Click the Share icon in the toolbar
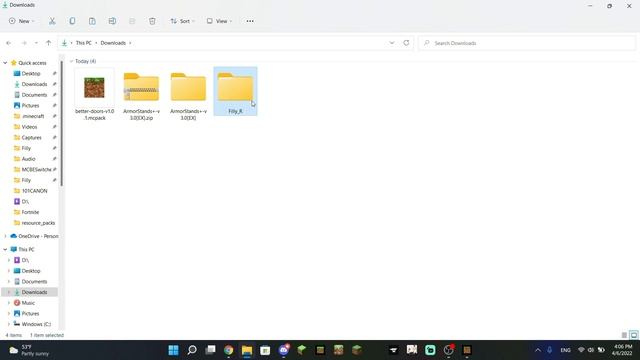The image size is (640, 360). [132, 21]
